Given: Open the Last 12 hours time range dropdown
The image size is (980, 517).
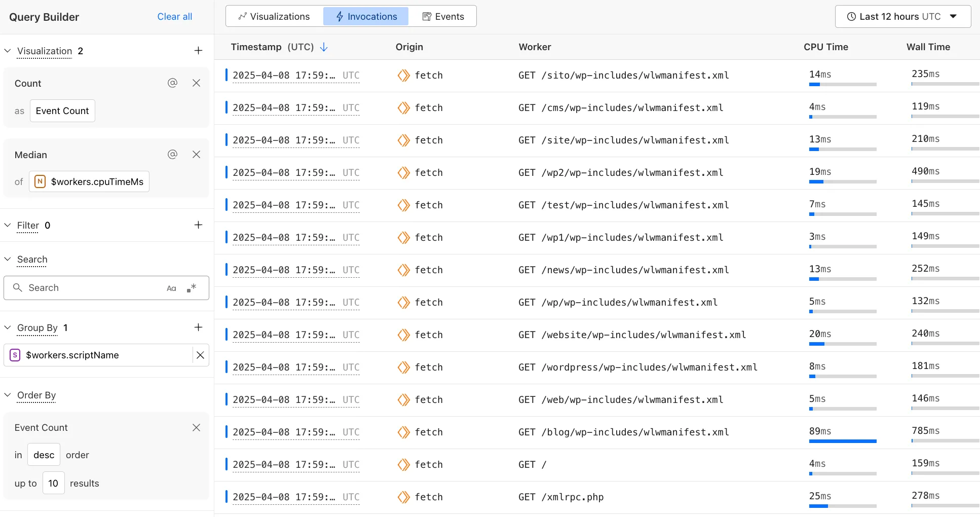Looking at the screenshot, I should tap(902, 17).
